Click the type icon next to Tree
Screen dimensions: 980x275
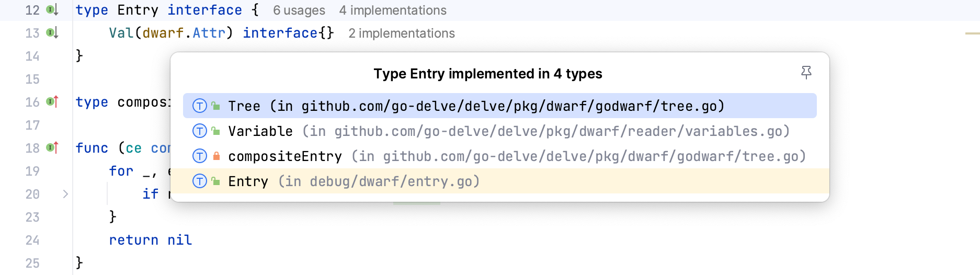tap(200, 106)
